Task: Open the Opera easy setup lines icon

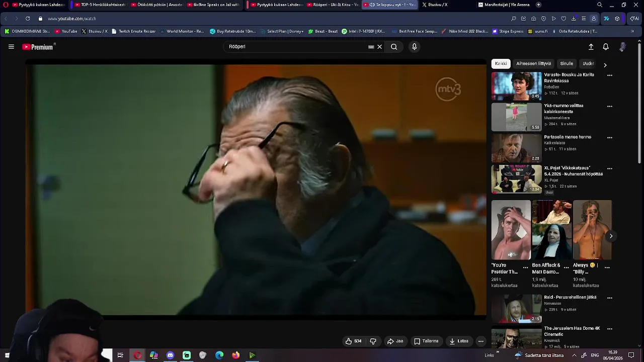Action: point(584,19)
